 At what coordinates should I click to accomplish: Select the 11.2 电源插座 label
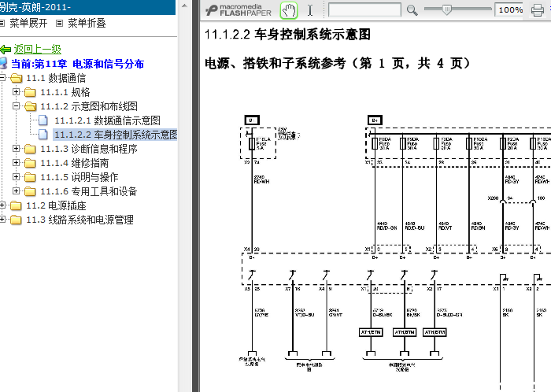56,205
